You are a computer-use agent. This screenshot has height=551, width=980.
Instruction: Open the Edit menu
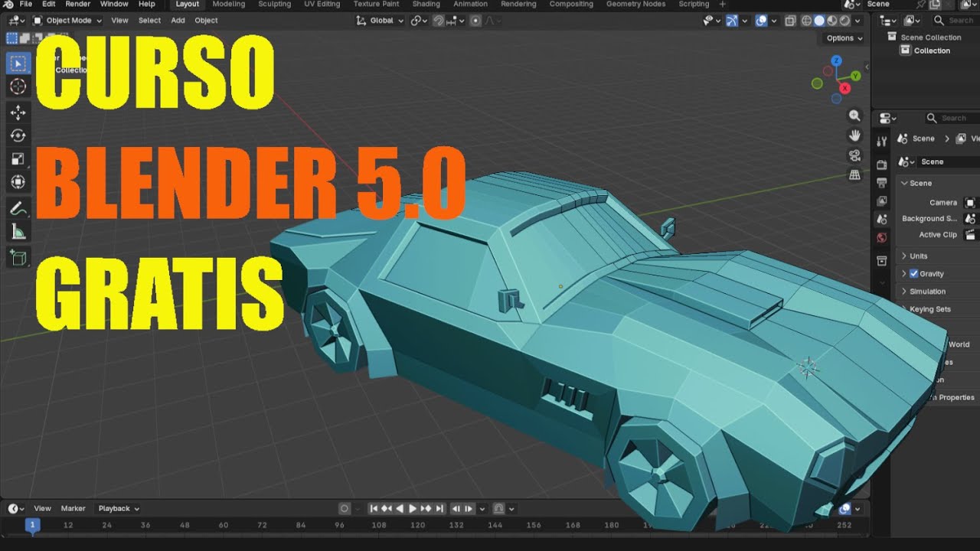(x=48, y=4)
